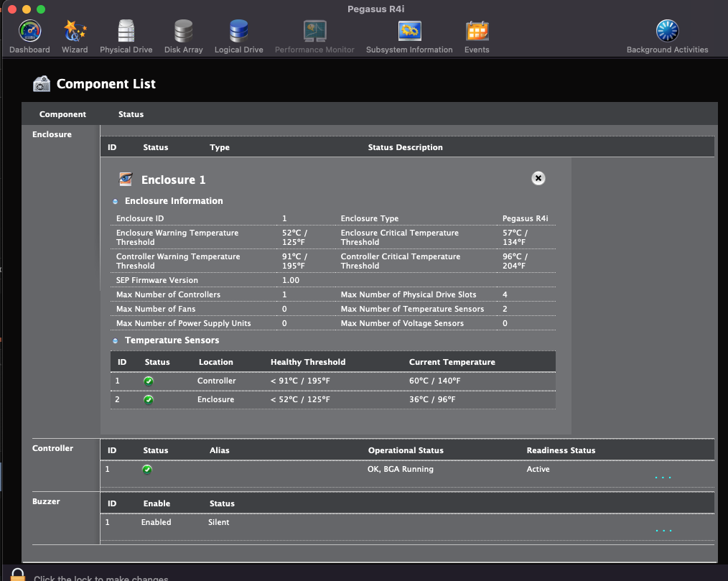This screenshot has height=581, width=728.
Task: Select the Enclosure component label
Action: (x=52, y=134)
